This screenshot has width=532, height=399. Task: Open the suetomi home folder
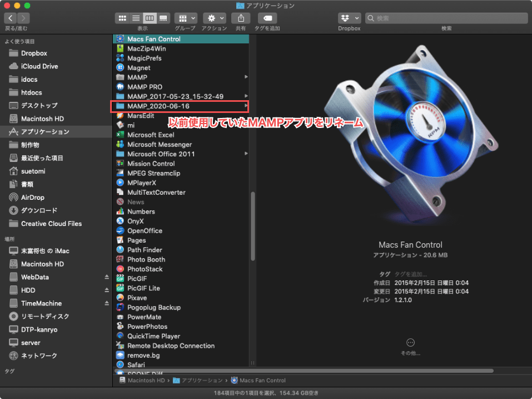tap(33, 171)
